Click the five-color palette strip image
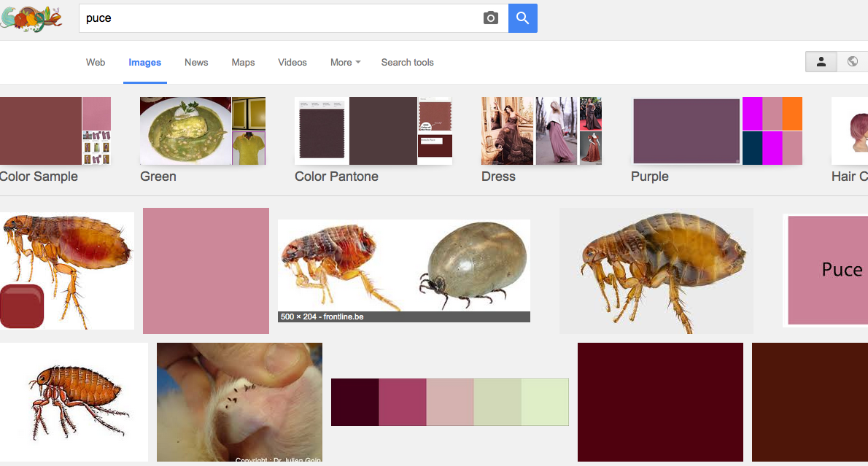This screenshot has width=868, height=466. [449, 402]
